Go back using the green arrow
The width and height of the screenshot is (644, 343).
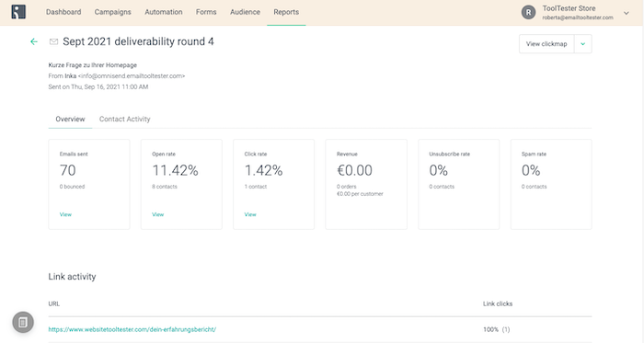pyautogui.click(x=34, y=41)
